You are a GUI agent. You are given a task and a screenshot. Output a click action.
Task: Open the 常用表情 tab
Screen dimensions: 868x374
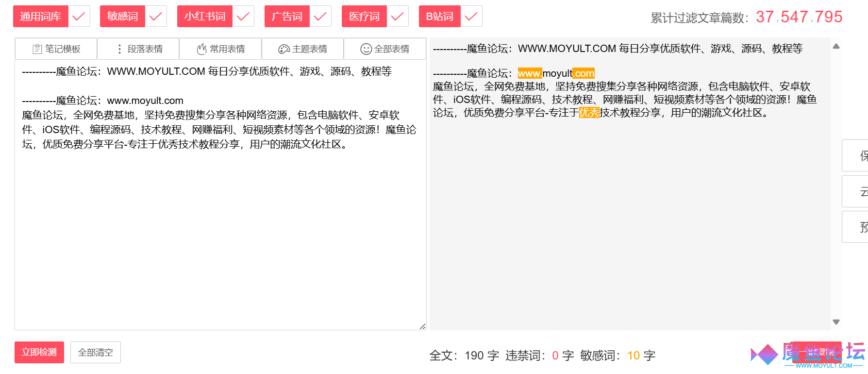pos(221,49)
